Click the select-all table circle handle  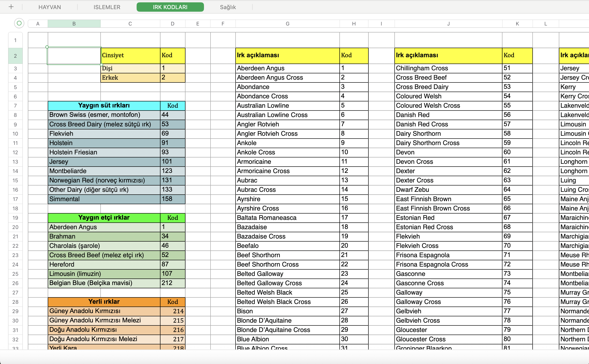[x=19, y=23]
